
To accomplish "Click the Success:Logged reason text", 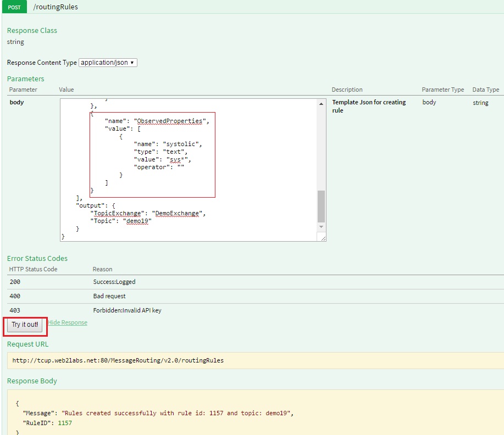I will coord(114,282).
